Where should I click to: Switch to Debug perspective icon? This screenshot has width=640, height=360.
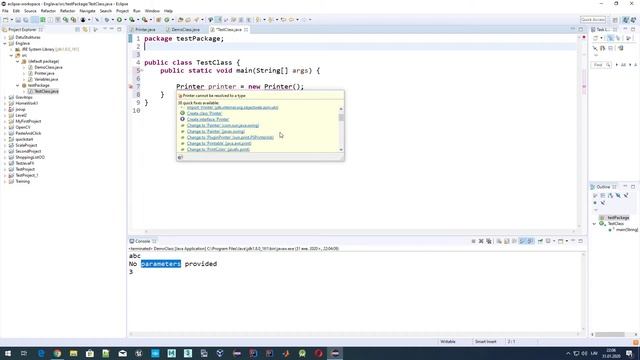(633, 20)
